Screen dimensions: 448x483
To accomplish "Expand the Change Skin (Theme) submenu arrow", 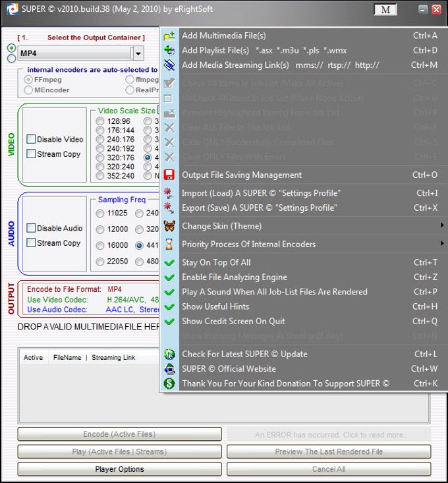I will (x=442, y=225).
